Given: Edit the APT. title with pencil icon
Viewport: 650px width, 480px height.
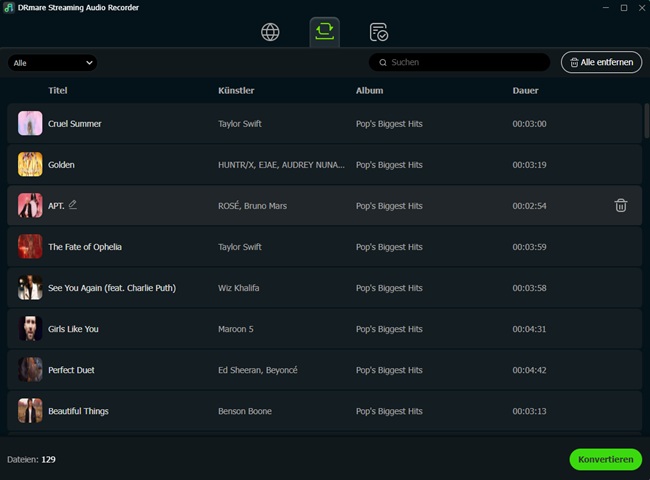Looking at the screenshot, I should [x=73, y=204].
